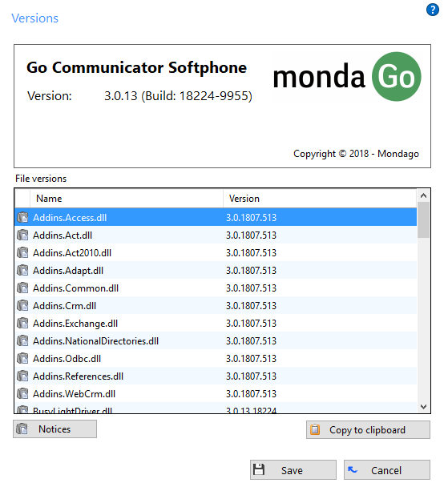Viewport: 448px width, 487px height.
Task: Select the Addins.WebCrm.dll row
Action: (x=216, y=394)
